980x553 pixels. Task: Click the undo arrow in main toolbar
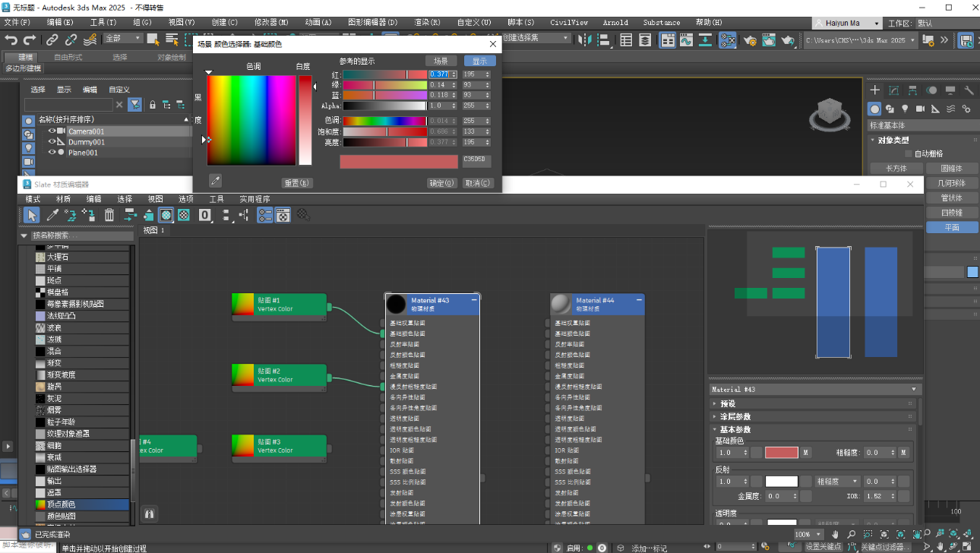coord(11,39)
